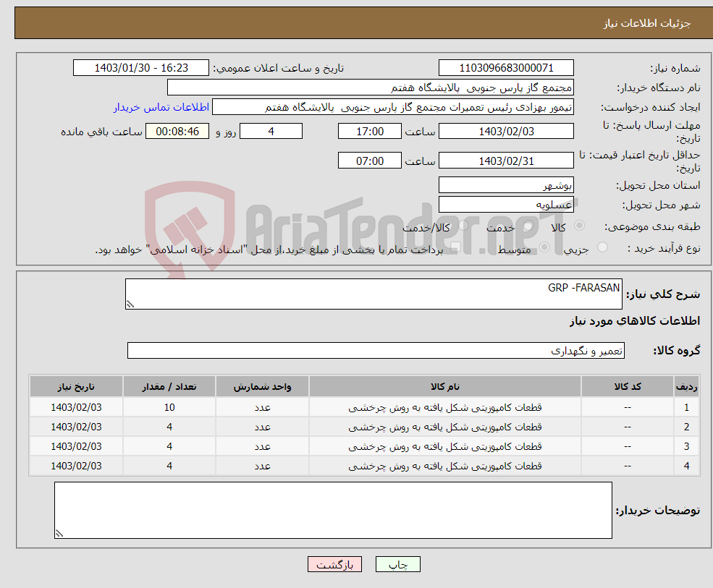Click the گروه کالا label
Viewport: 713px width, 588px height.
(x=677, y=351)
